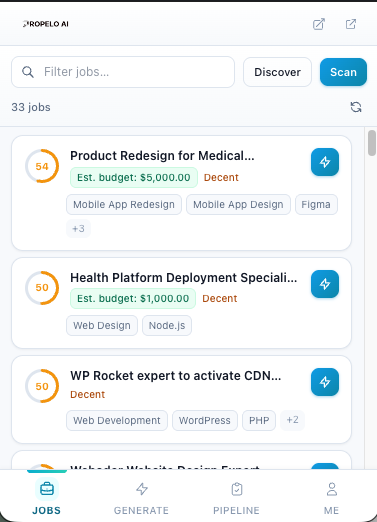377x522 pixels.
Task: Focus the Filter jobs search field
Action: click(123, 72)
